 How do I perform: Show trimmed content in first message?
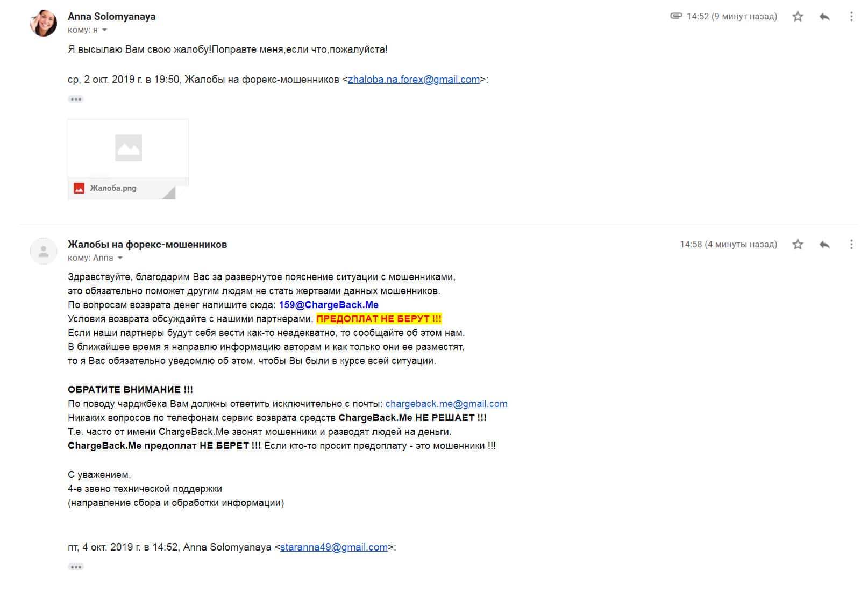point(76,99)
